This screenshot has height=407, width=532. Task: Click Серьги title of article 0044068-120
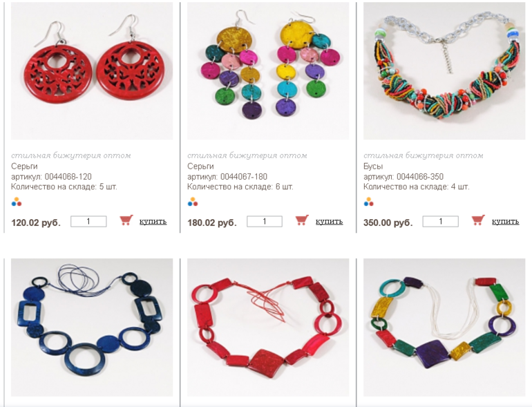[x=24, y=167]
